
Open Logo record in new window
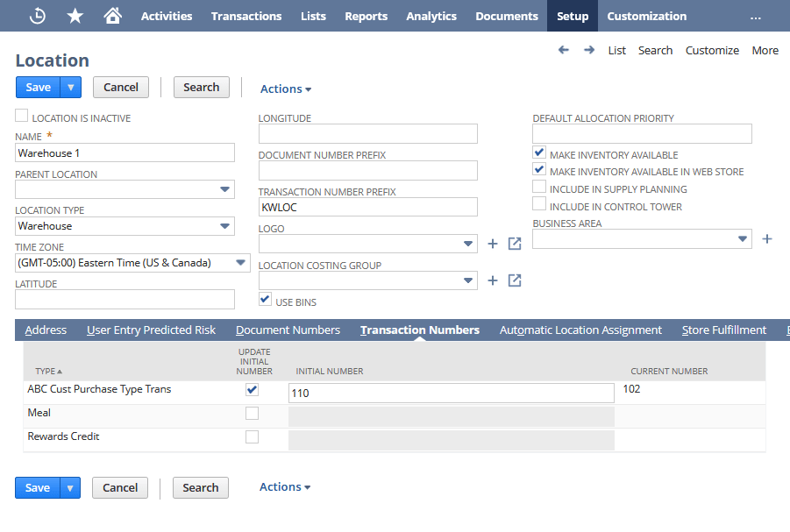click(515, 244)
